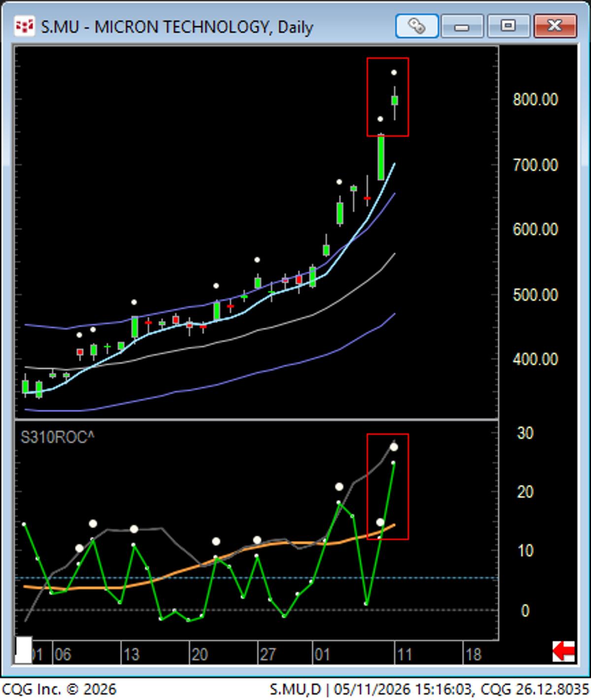591x700 pixels.
Task: Maximize the S.MU chart window
Action: pyautogui.click(x=508, y=26)
